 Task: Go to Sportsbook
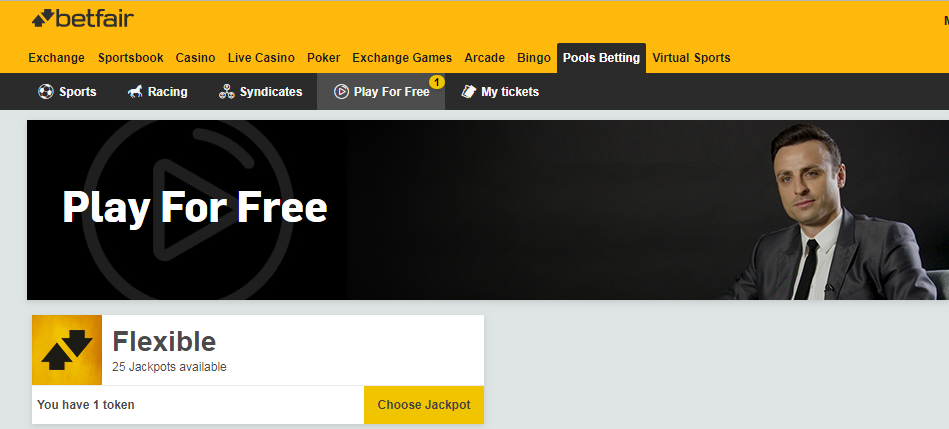point(131,58)
